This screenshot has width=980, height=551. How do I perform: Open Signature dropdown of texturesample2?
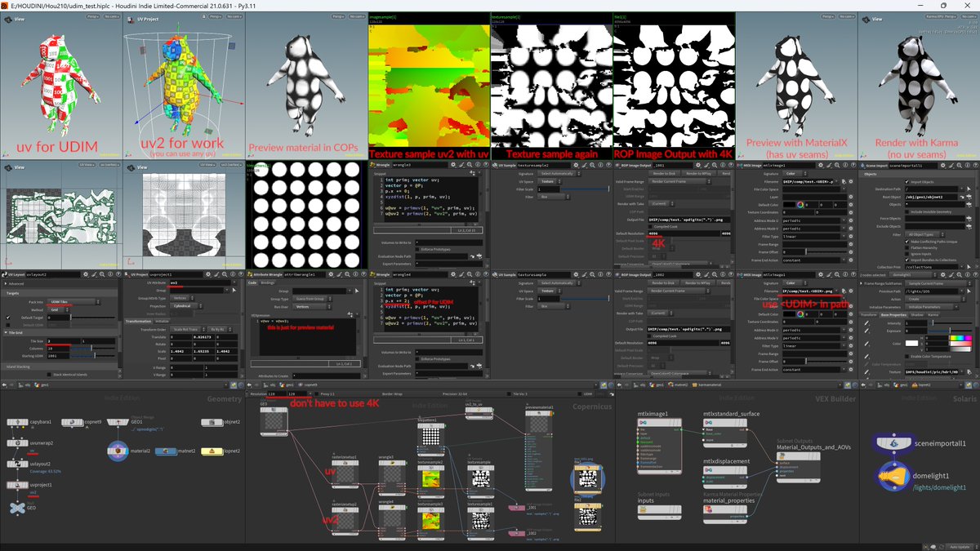[559, 174]
